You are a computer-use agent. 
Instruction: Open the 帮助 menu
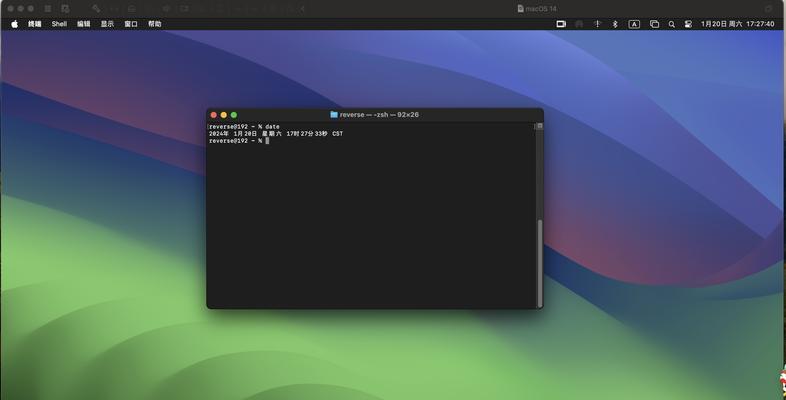coord(154,24)
